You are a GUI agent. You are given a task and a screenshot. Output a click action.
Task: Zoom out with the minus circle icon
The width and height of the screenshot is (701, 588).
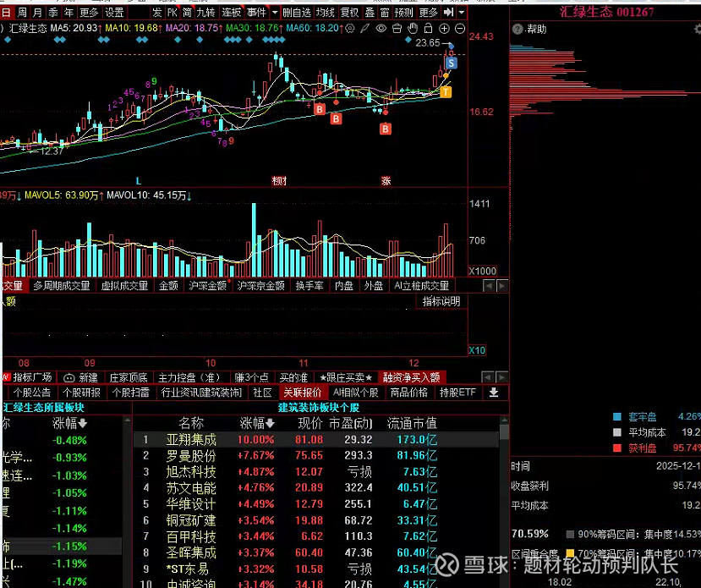pos(460,29)
